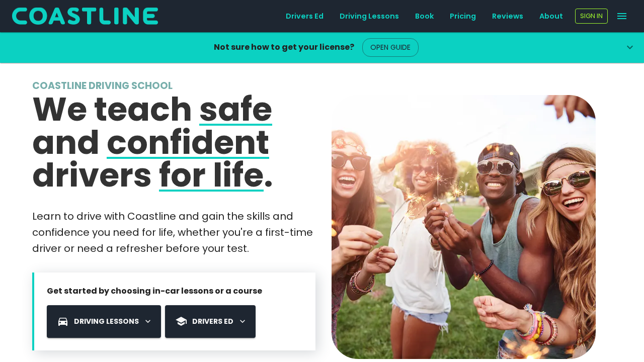Select Book in the top navigation
This screenshot has width=644, height=362.
point(424,16)
